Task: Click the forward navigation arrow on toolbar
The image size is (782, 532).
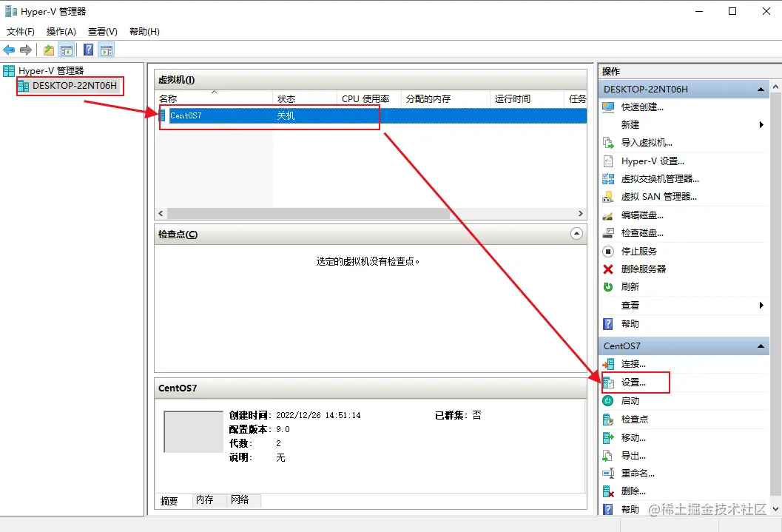Action: [x=24, y=50]
